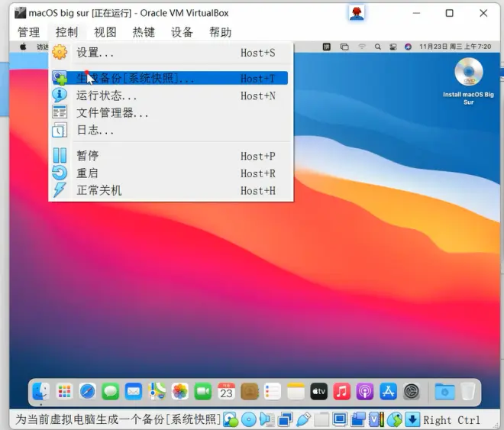Open App Store from the dock
The image size is (504, 430).
(388, 392)
